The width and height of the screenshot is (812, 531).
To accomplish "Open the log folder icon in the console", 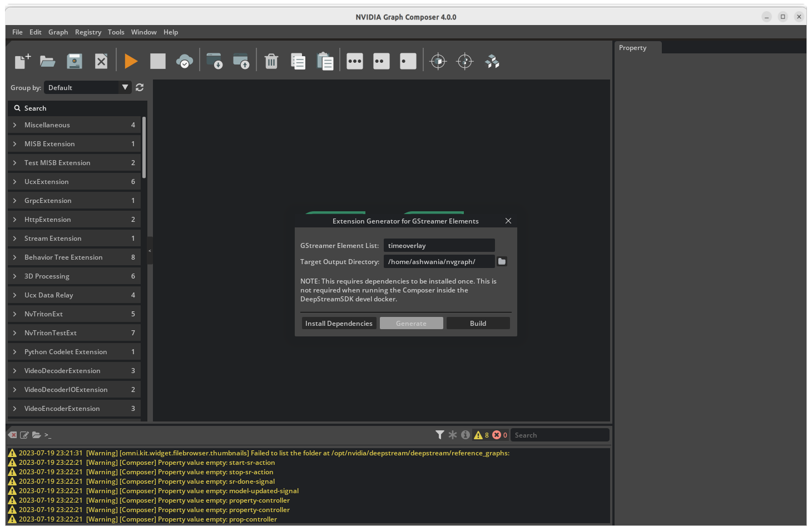I will pyautogui.click(x=37, y=435).
